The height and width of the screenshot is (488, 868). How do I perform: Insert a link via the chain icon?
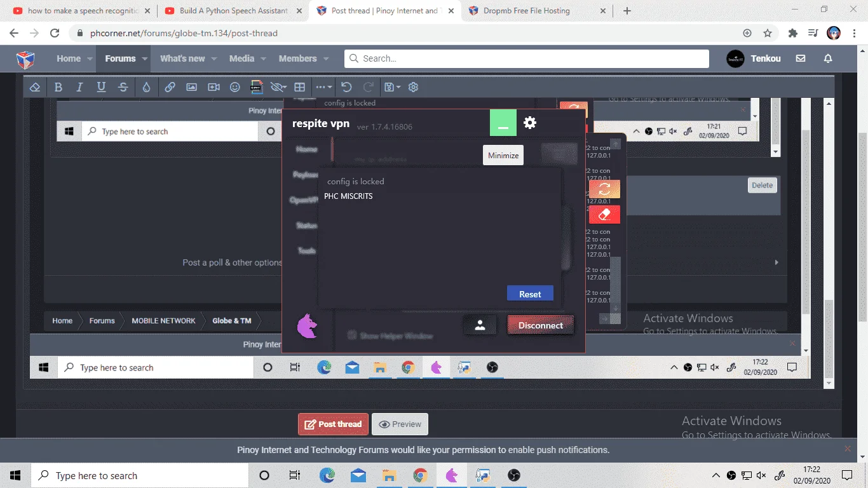170,87
